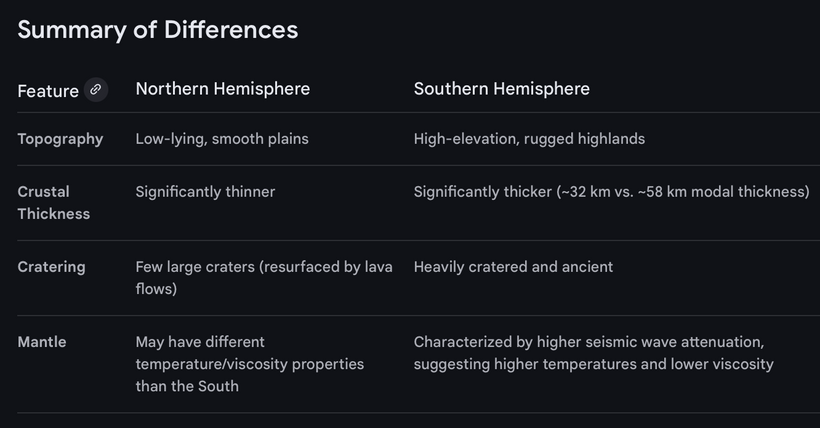Click the Mantle row label

tap(42, 342)
